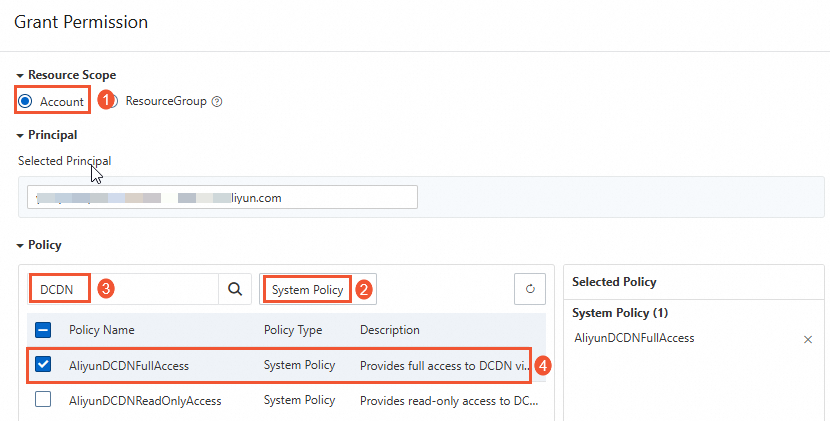Collapse the Policy section
830x421 pixels.
20,246
